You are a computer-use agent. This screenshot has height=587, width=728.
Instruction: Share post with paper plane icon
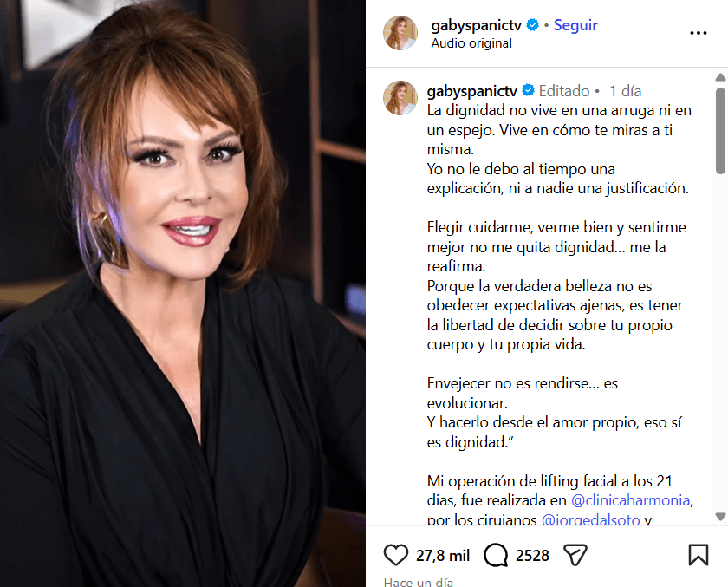pos(575,555)
